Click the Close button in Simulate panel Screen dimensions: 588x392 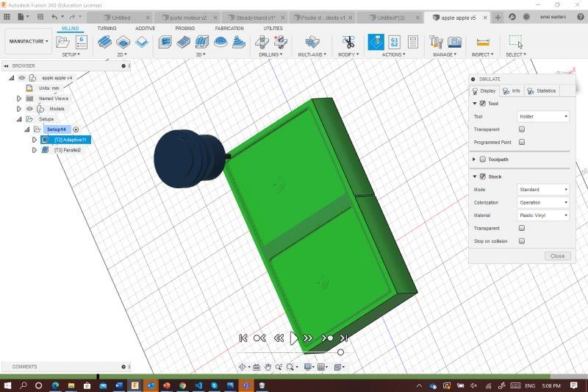pos(557,256)
